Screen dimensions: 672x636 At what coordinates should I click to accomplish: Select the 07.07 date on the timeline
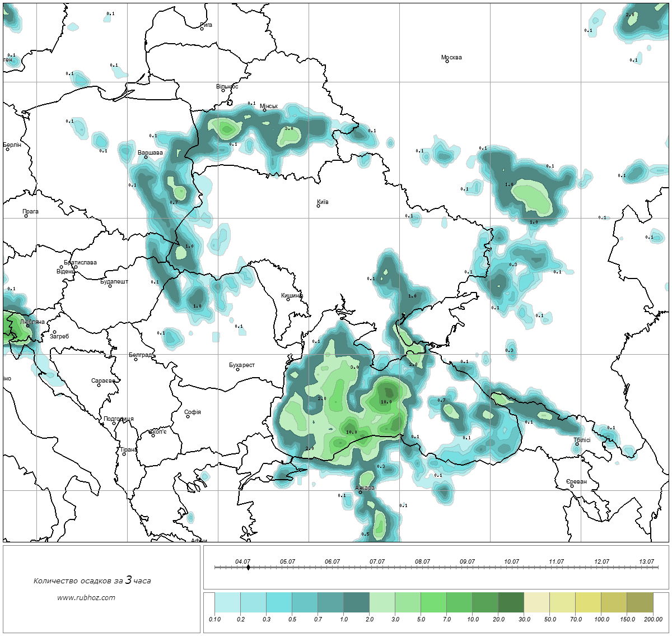point(377,561)
